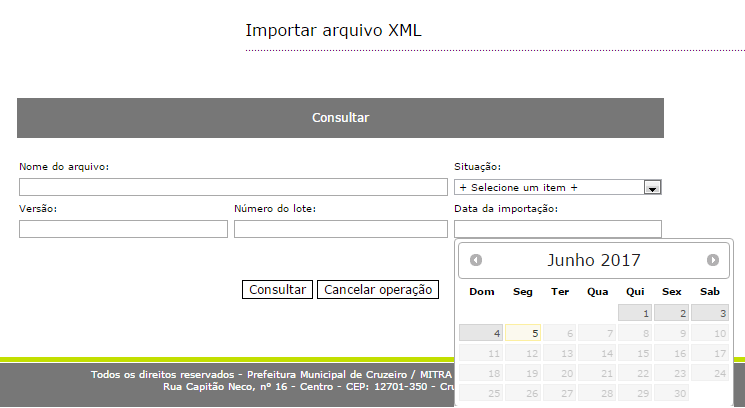This screenshot has width=745, height=408.
Task: Go to previous month in calendar
Action: [476, 260]
